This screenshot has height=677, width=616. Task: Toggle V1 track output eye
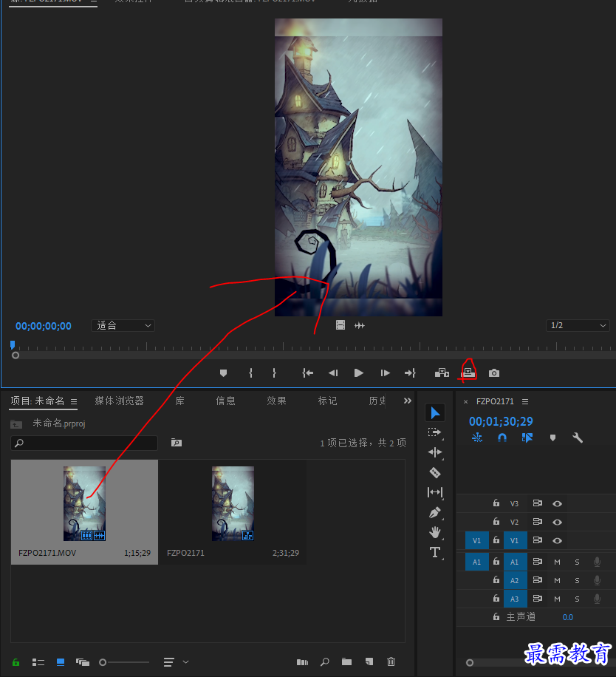point(558,540)
